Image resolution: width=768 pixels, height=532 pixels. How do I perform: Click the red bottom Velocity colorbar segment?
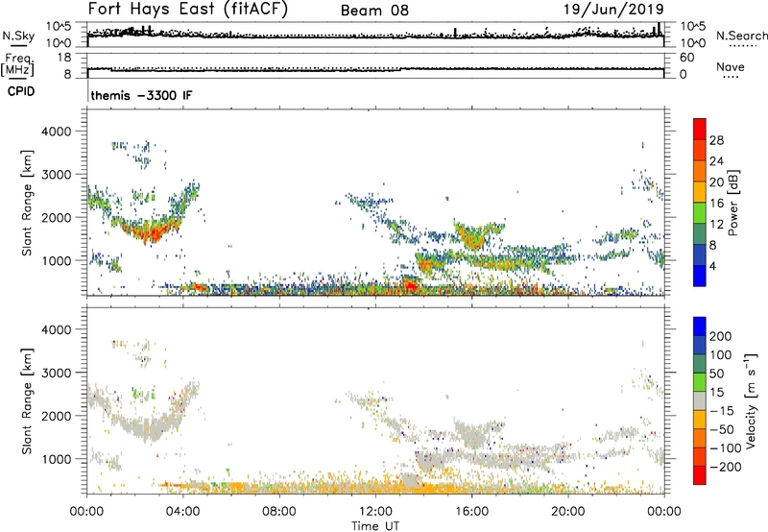700,475
